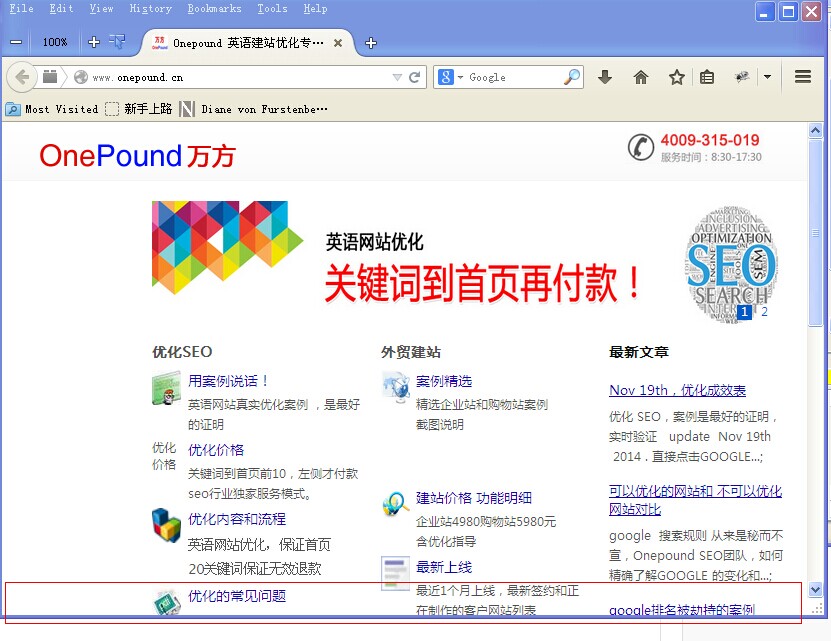This screenshot has height=641, width=831.
Task: Open the History menu
Action: (x=151, y=8)
